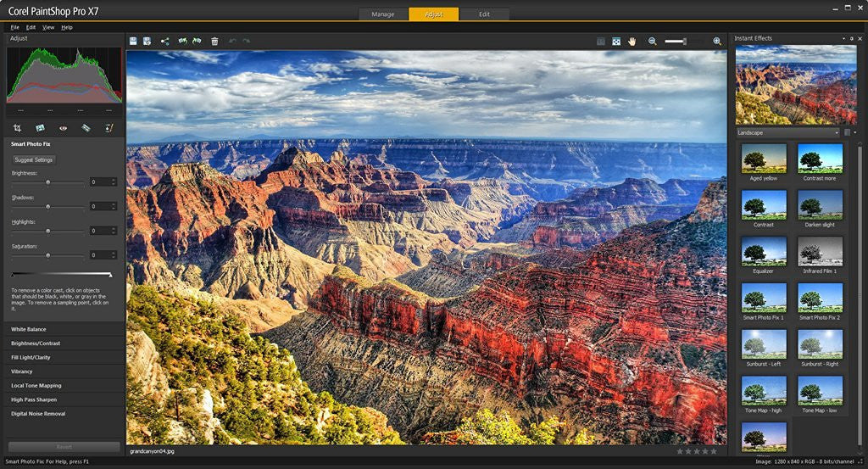Open the Landscape category dropdown
The width and height of the screenshot is (868, 469).
tap(787, 132)
